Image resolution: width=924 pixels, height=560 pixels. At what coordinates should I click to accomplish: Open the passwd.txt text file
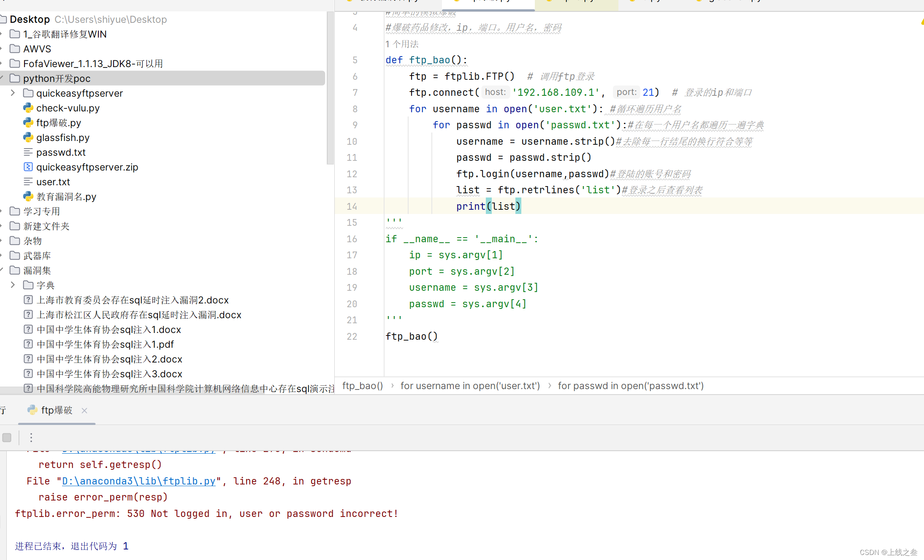click(61, 152)
